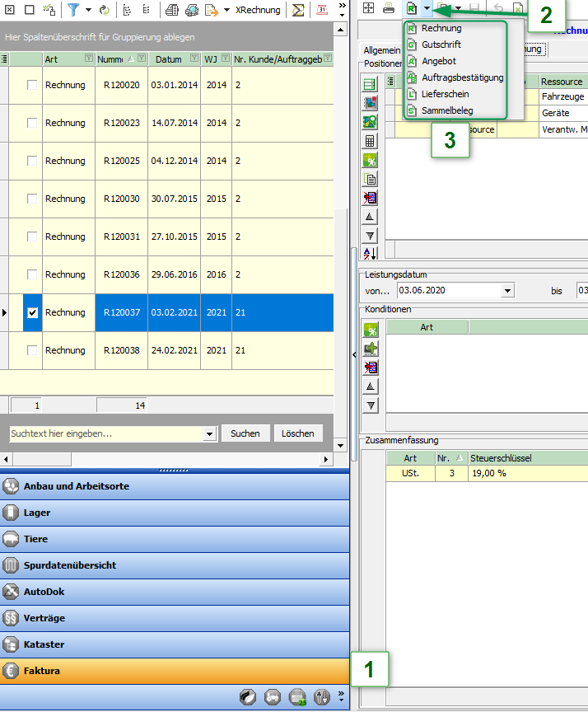Image resolution: width=588 pixels, height=712 pixels.
Task: Click the deselect-all (X box) toolbar icon
Action: [10, 10]
